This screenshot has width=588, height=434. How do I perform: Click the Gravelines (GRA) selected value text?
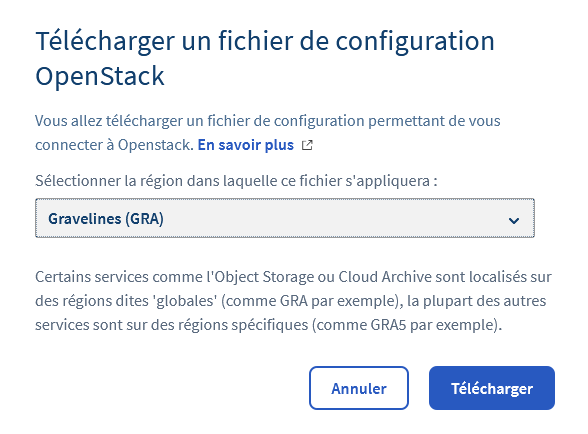coord(106,219)
